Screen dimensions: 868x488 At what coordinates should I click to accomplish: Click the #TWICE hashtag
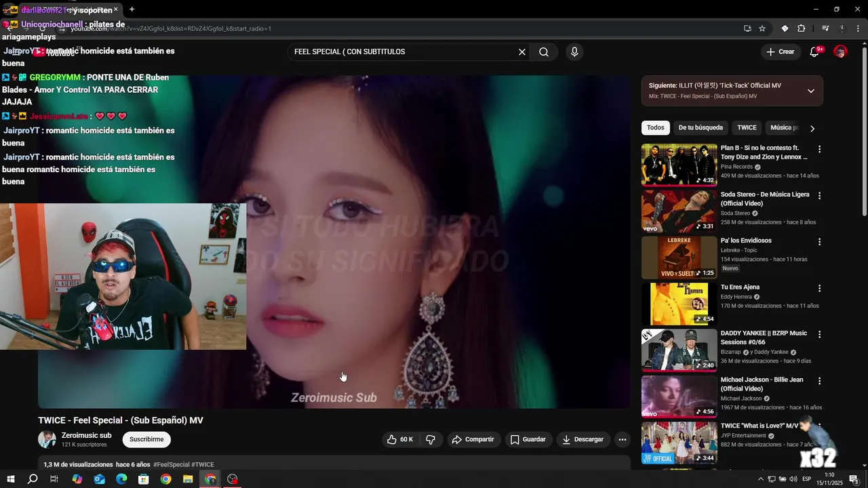pos(203,465)
